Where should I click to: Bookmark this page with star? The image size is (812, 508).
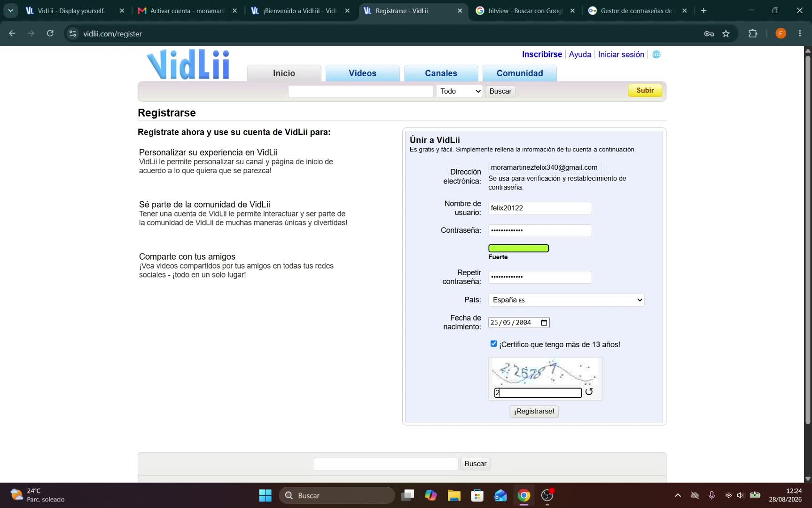[726, 33]
